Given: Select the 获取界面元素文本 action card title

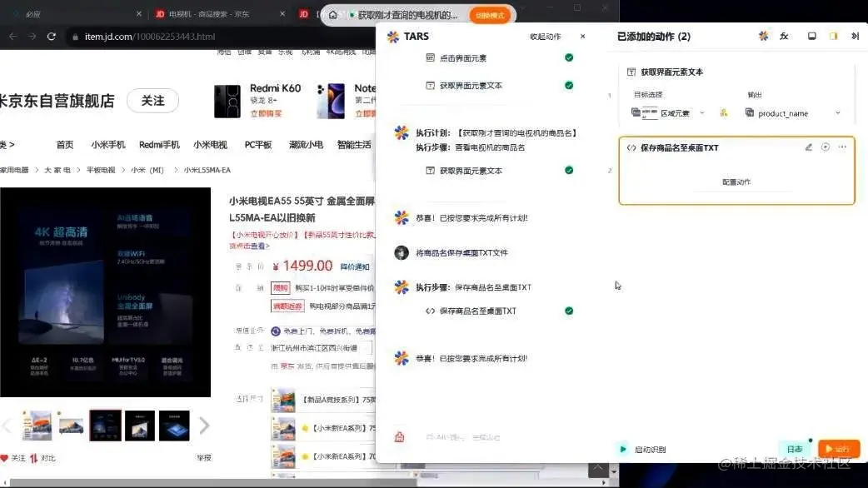Looking at the screenshot, I should click(671, 72).
